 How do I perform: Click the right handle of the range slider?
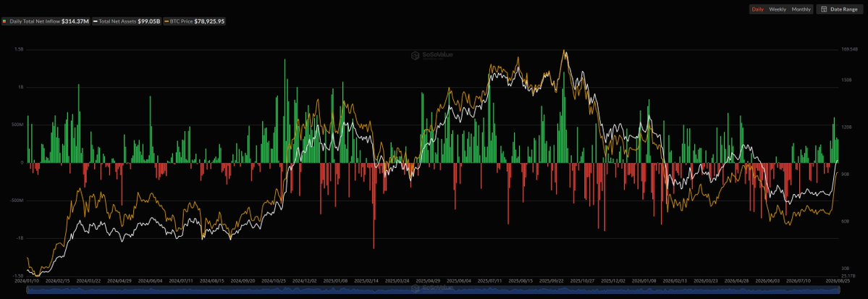click(839, 291)
